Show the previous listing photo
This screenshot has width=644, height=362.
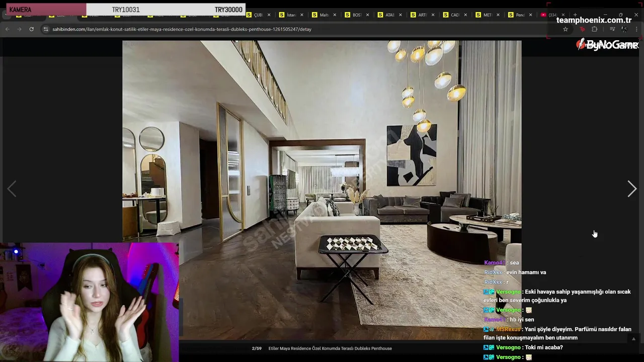pos(12,189)
